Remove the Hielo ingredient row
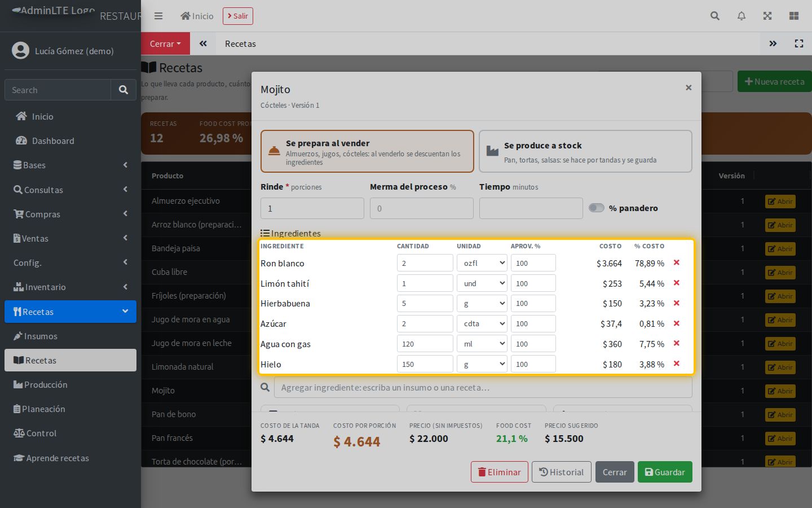 tap(677, 364)
